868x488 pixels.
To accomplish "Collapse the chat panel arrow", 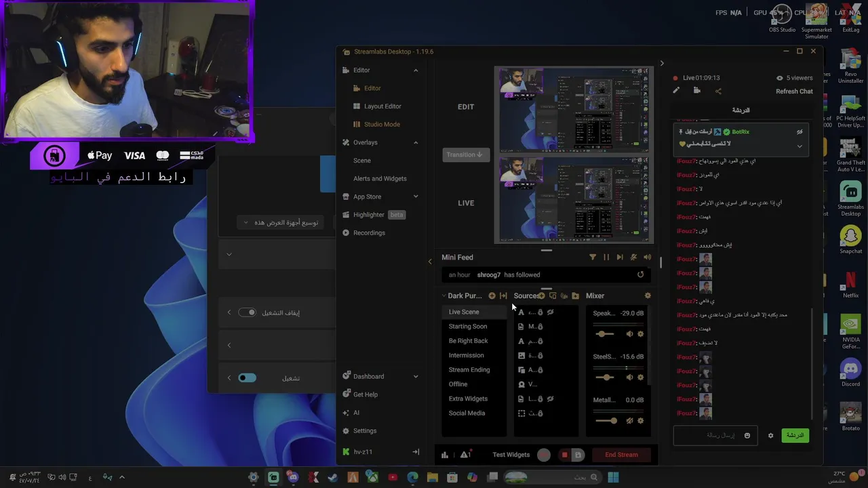I will tap(662, 64).
